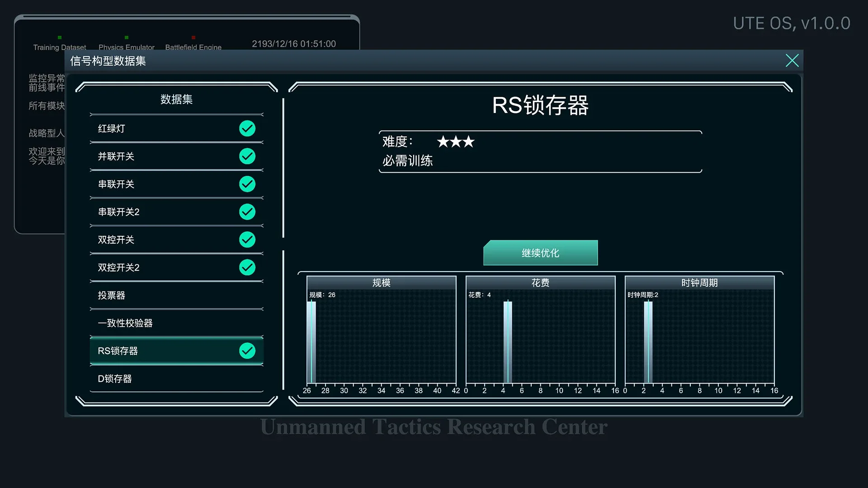Close the 信号构型数据集 dialog with X

tap(792, 61)
